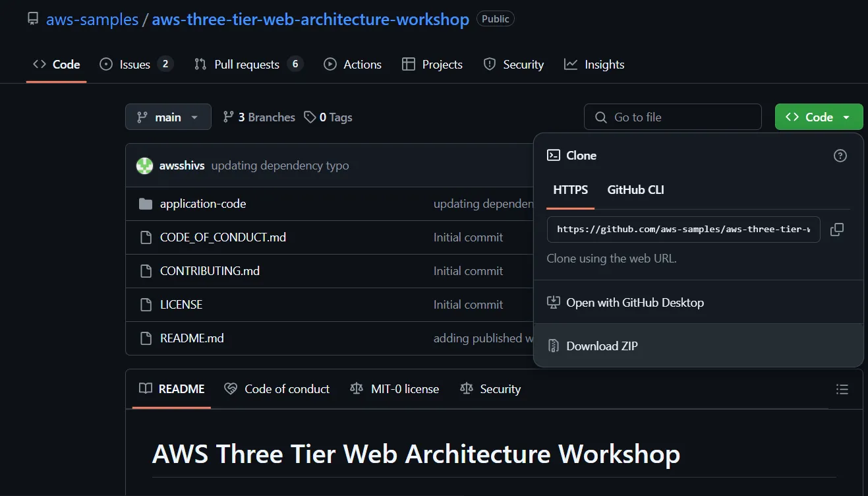Click the repository book icon beside aws-samples

[x=33, y=19]
